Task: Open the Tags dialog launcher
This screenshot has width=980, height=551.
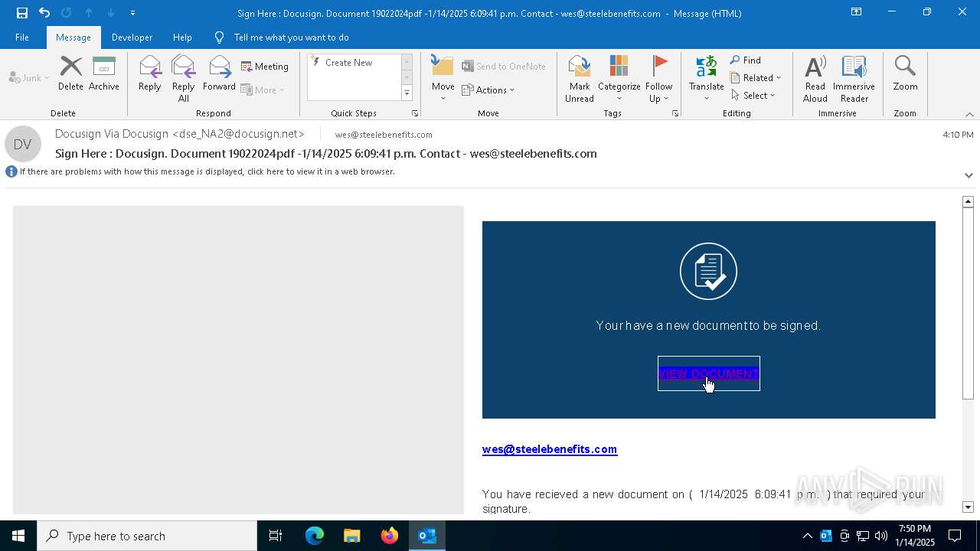Action: point(675,113)
